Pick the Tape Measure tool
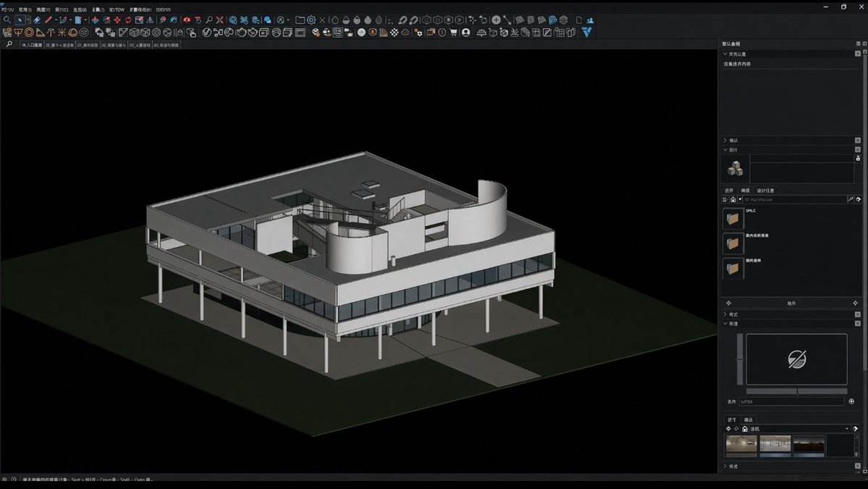 [163, 20]
